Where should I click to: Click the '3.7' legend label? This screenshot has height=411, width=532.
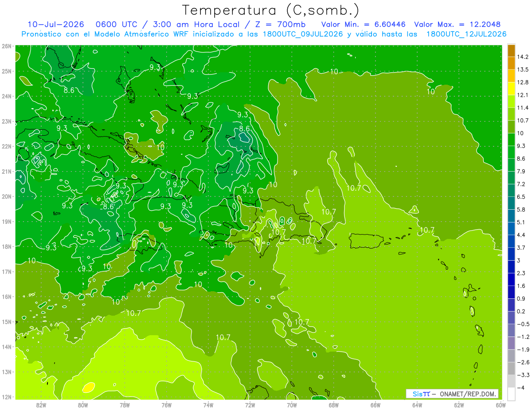pyautogui.click(x=521, y=247)
